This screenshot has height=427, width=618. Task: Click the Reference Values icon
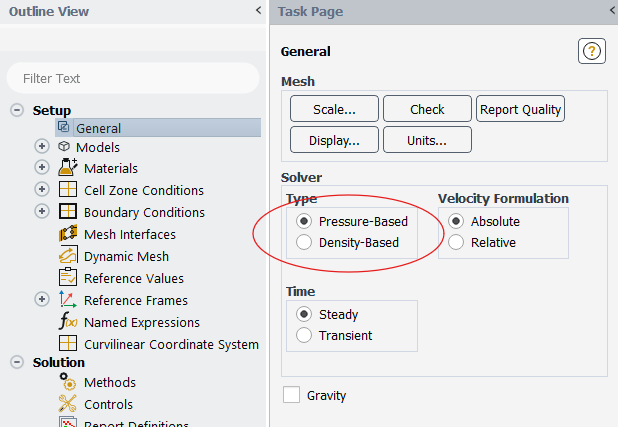click(68, 278)
